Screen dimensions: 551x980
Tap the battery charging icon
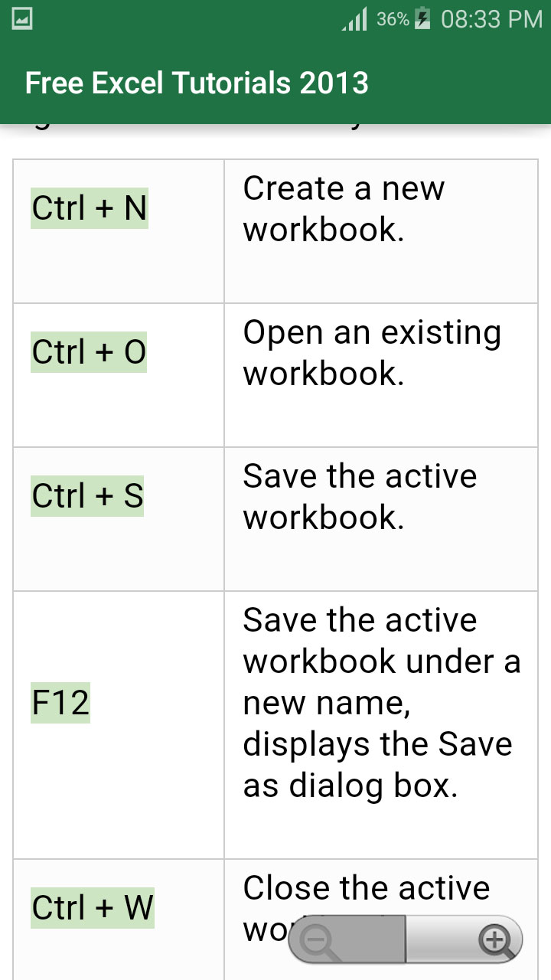[422, 18]
